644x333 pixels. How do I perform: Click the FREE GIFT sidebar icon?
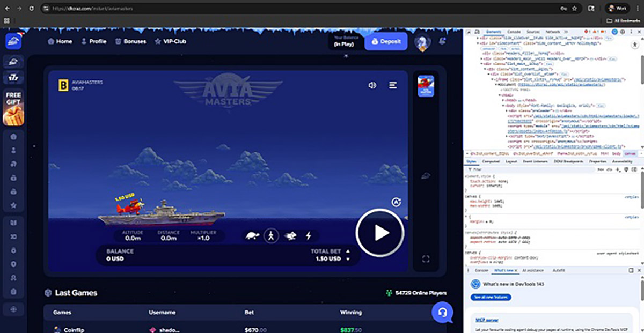(x=13, y=107)
